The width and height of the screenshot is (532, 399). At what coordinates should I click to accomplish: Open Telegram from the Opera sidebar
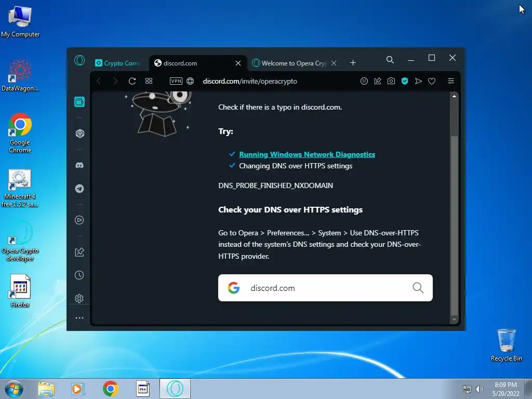coord(79,189)
